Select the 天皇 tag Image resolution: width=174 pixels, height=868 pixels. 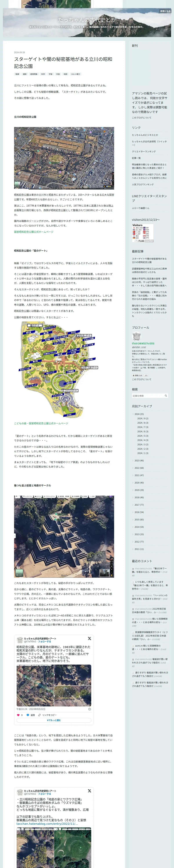pos(58,74)
